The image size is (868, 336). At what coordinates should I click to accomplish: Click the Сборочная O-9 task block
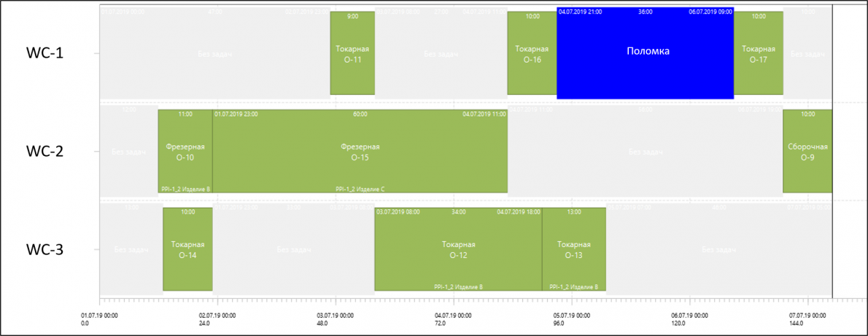(807, 151)
